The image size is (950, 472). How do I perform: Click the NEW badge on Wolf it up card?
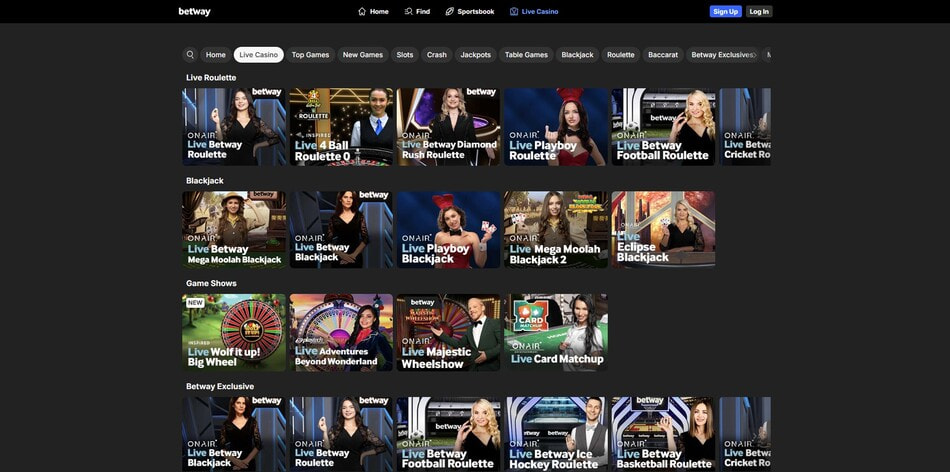[195, 303]
